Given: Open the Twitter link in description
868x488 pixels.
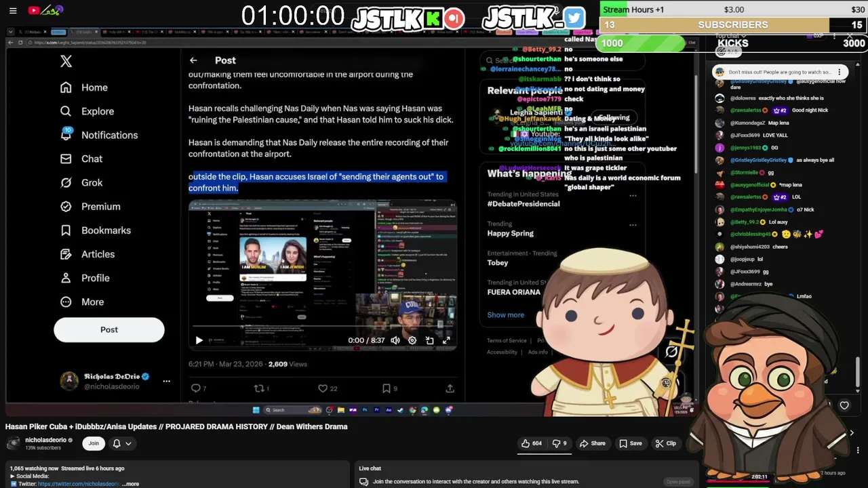Looking at the screenshot, I should 78,484.
